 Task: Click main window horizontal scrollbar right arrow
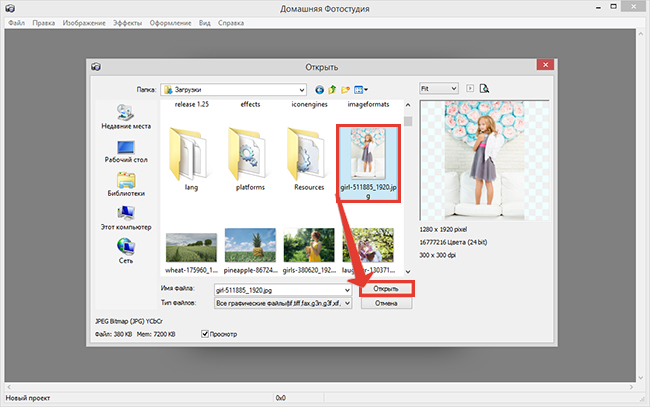click(631, 387)
